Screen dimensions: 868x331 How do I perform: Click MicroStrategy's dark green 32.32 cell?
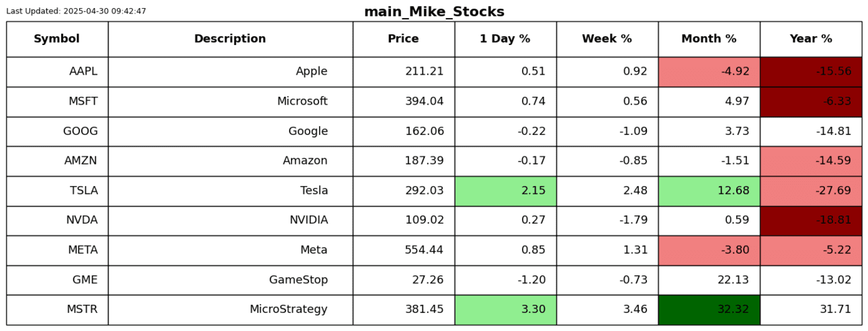point(709,310)
